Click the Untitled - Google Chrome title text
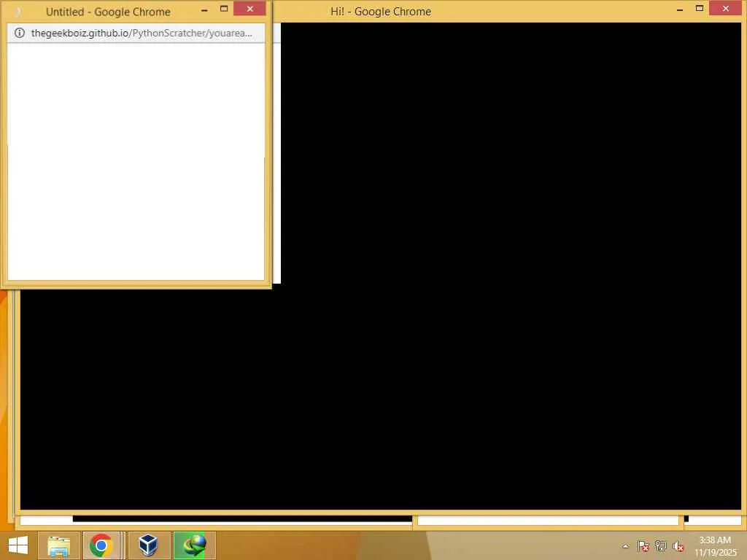747x560 pixels. click(108, 12)
